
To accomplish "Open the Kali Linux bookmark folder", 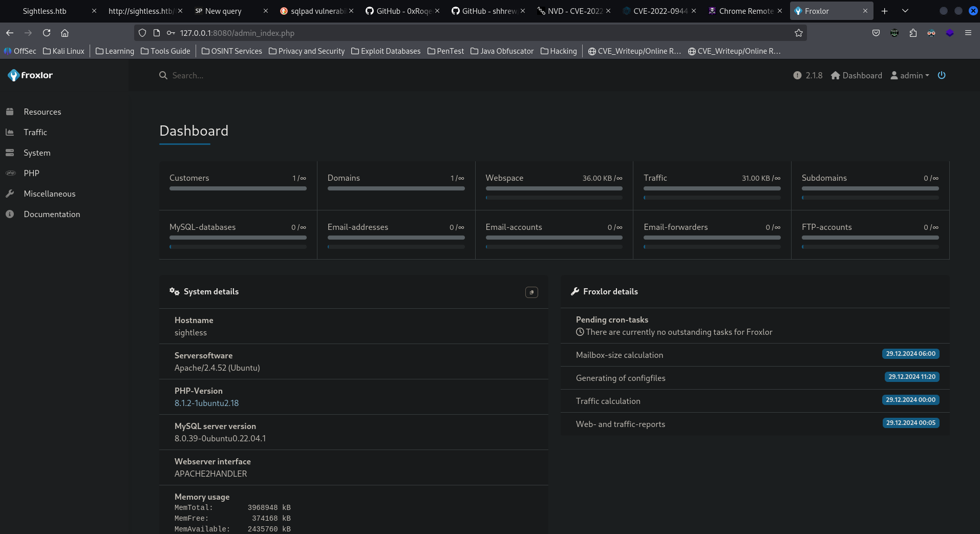I will tap(63, 51).
